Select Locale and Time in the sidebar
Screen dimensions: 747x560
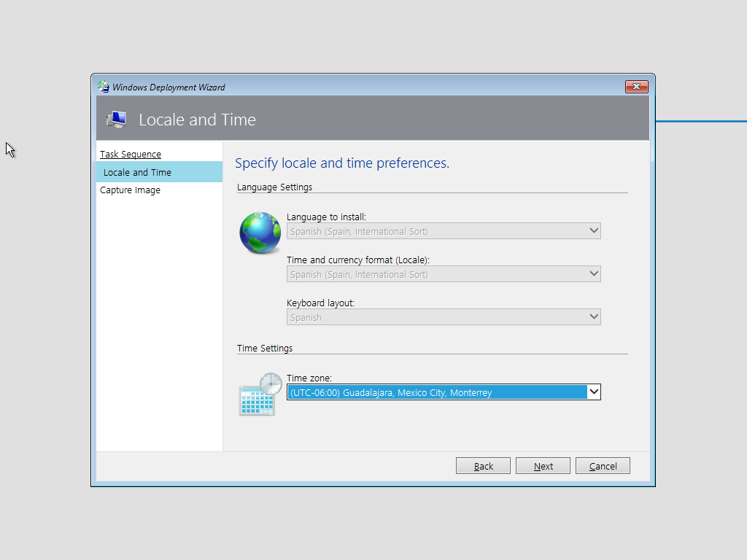click(137, 173)
